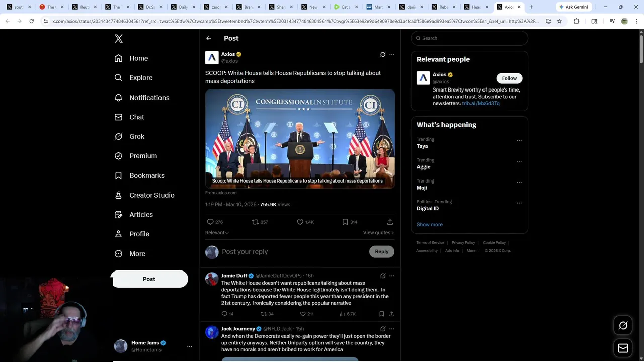Click the share icon on Axios post
Screen dimensions: 644x362
pos(390,222)
